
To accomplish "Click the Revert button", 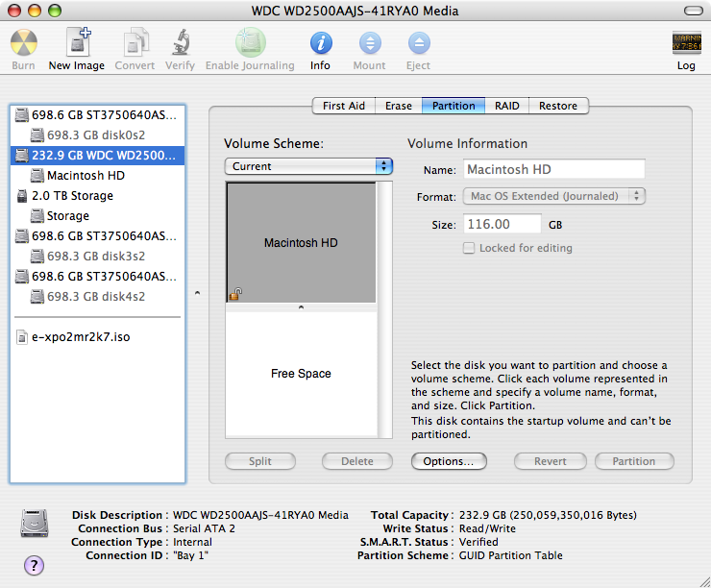I will click(550, 461).
